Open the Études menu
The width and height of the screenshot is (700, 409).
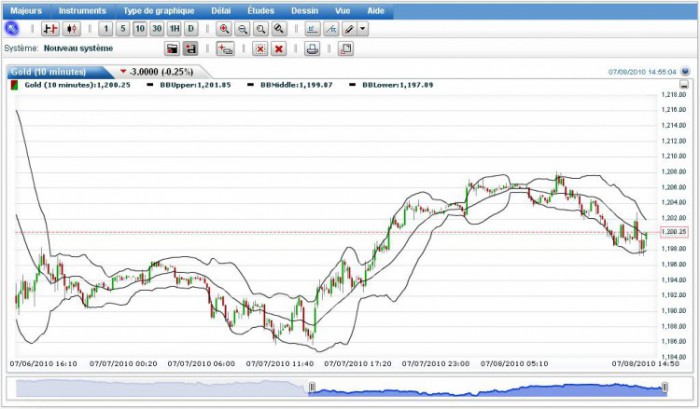click(261, 10)
